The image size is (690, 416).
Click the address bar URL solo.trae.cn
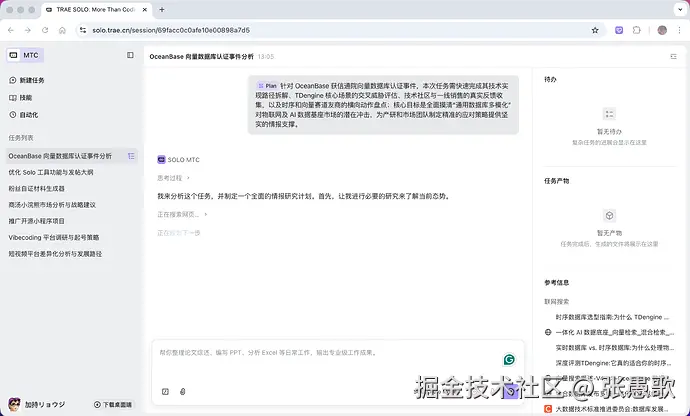[171, 30]
